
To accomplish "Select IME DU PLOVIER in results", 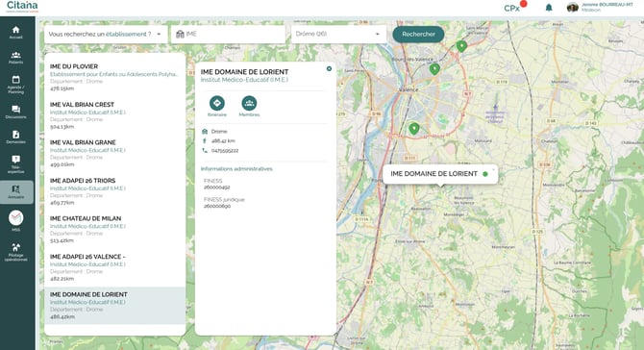I will (114, 77).
